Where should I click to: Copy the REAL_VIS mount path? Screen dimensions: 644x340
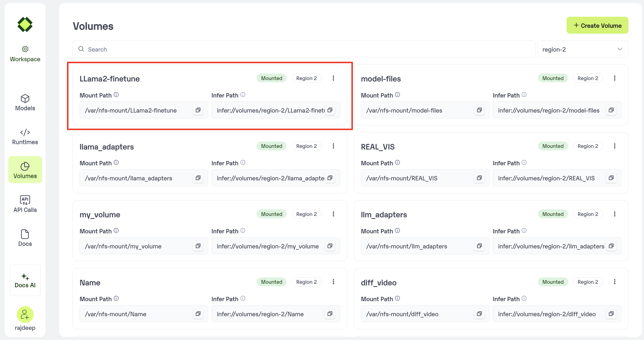pos(479,178)
